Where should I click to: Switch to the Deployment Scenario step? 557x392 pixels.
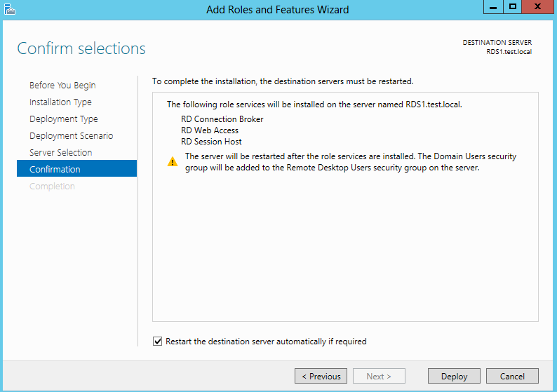[x=71, y=135]
